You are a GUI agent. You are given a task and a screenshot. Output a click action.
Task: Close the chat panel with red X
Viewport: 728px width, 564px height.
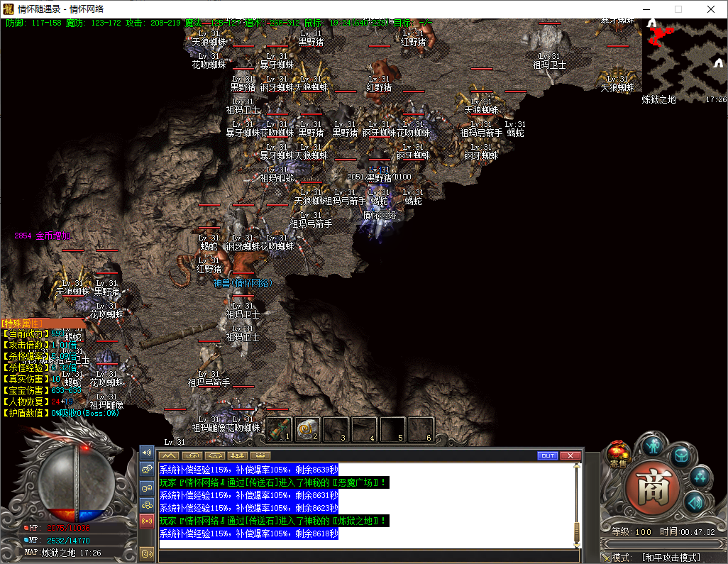click(x=570, y=456)
